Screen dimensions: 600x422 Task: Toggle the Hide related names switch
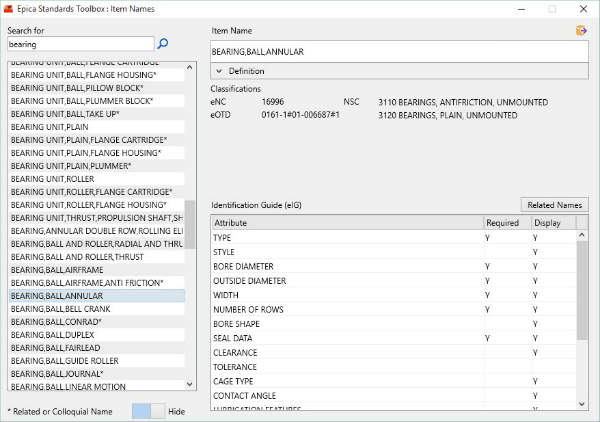click(148, 411)
